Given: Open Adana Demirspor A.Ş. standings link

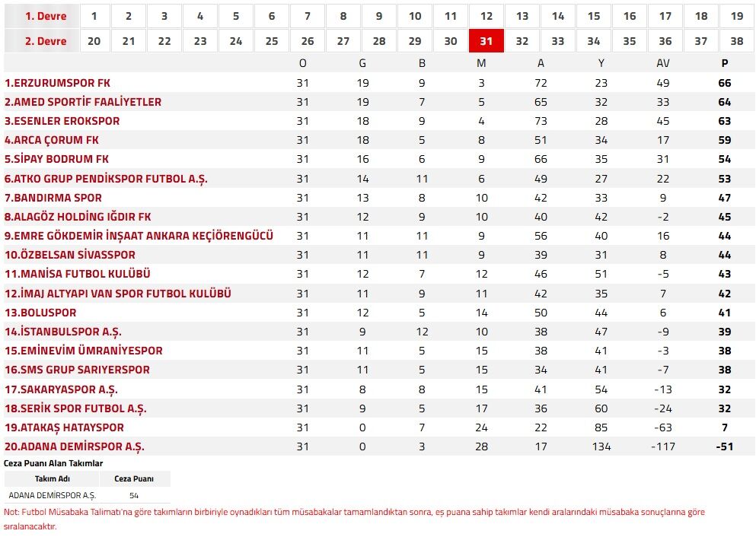Looking at the screenshot, I should click(x=75, y=446).
